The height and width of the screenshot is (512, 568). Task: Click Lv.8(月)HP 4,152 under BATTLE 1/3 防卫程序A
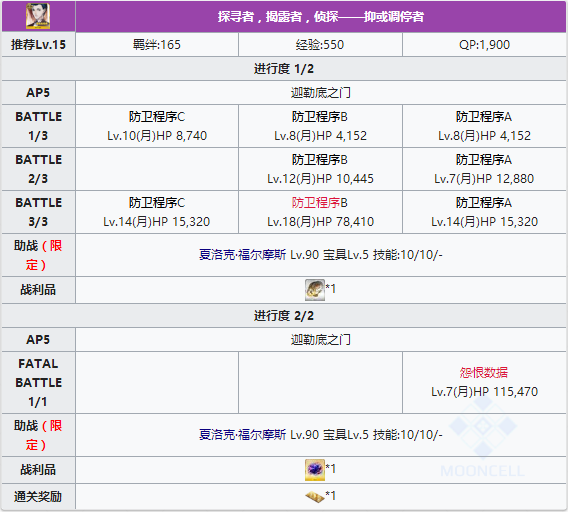click(x=484, y=136)
